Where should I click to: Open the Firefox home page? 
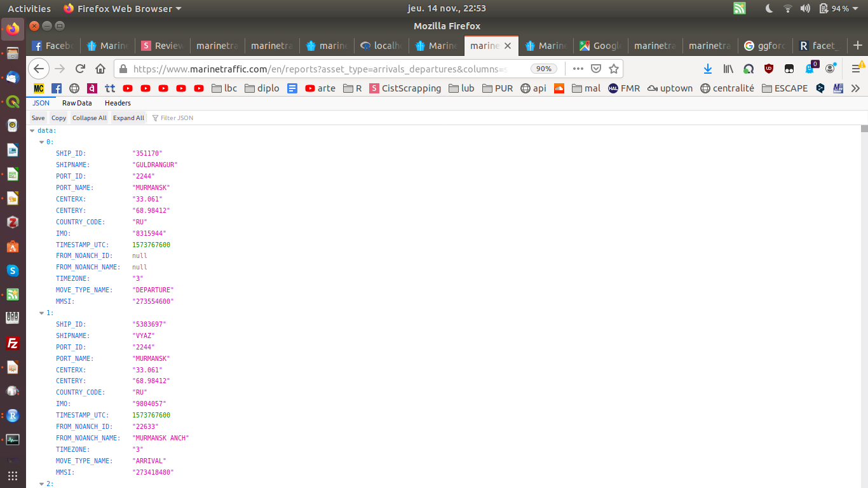click(x=100, y=69)
